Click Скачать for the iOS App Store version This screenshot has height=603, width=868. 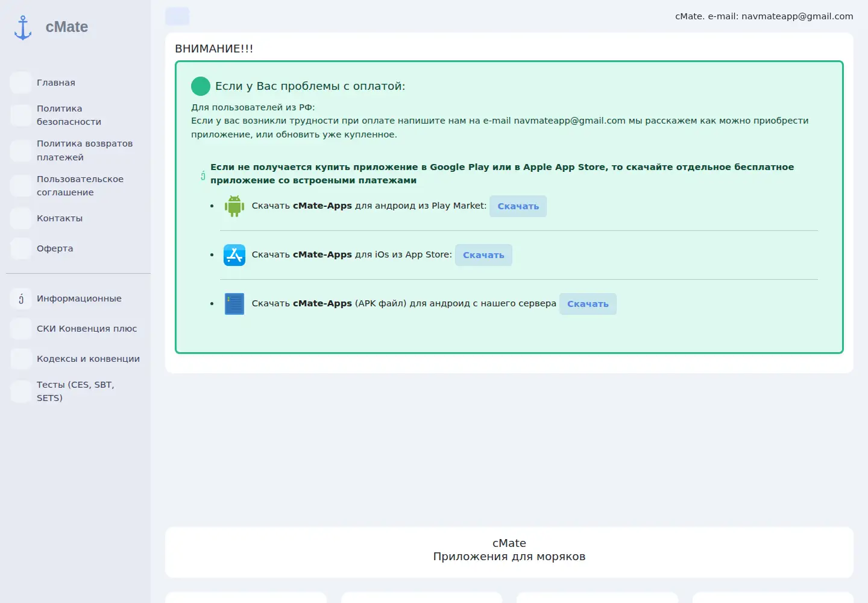tap(483, 255)
